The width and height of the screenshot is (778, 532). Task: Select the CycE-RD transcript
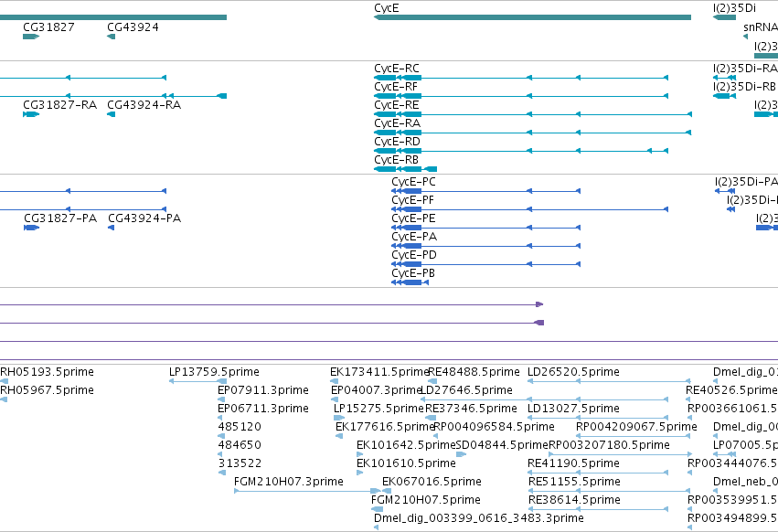tap(521, 151)
